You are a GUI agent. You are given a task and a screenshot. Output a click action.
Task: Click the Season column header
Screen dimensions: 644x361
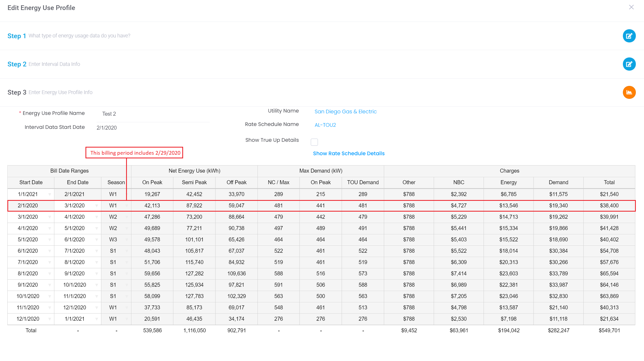point(116,182)
